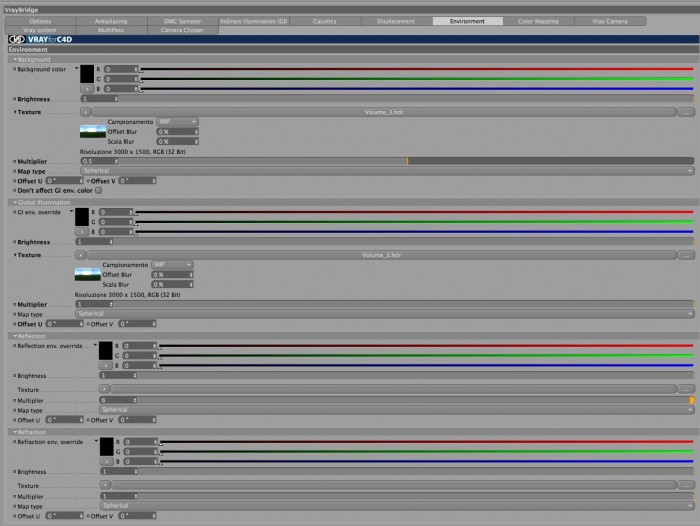Open the Camera Clipper tab

(183, 30)
